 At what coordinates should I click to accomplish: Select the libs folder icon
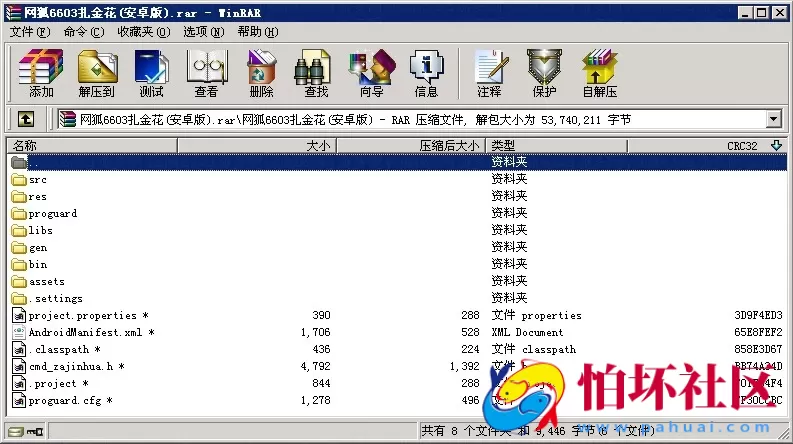pyautogui.click(x=19, y=231)
